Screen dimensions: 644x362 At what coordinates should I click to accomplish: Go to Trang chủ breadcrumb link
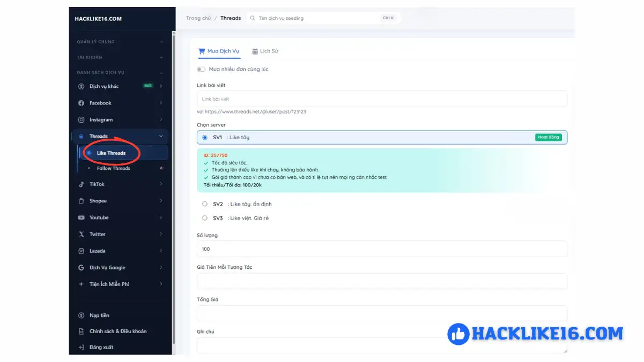pos(198,18)
